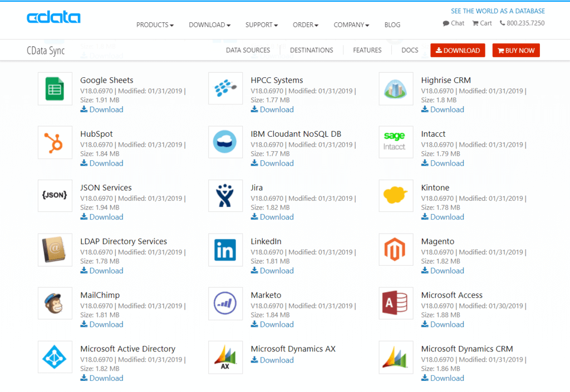The image size is (570, 392).
Task: Expand the Products dropdown menu
Action: [x=155, y=25]
